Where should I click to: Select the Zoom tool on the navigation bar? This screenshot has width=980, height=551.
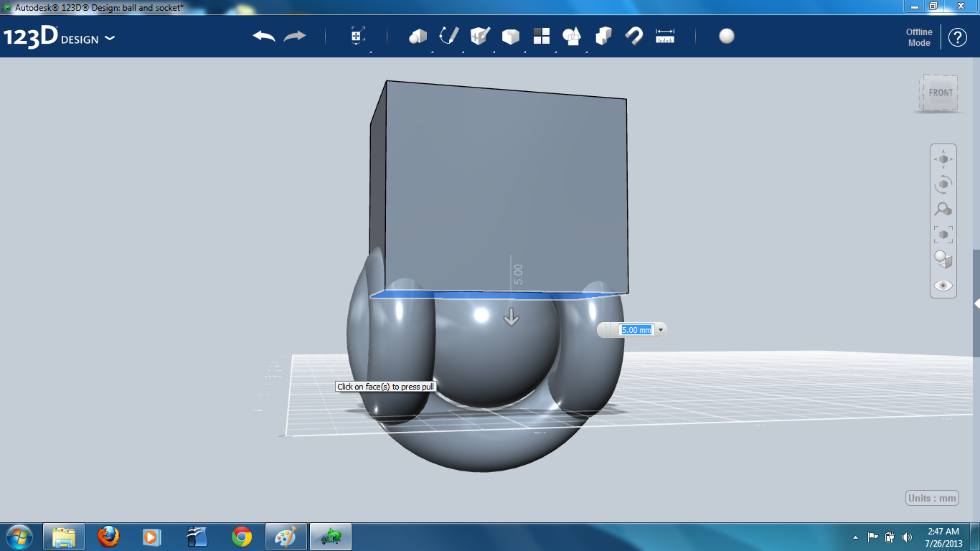(943, 209)
